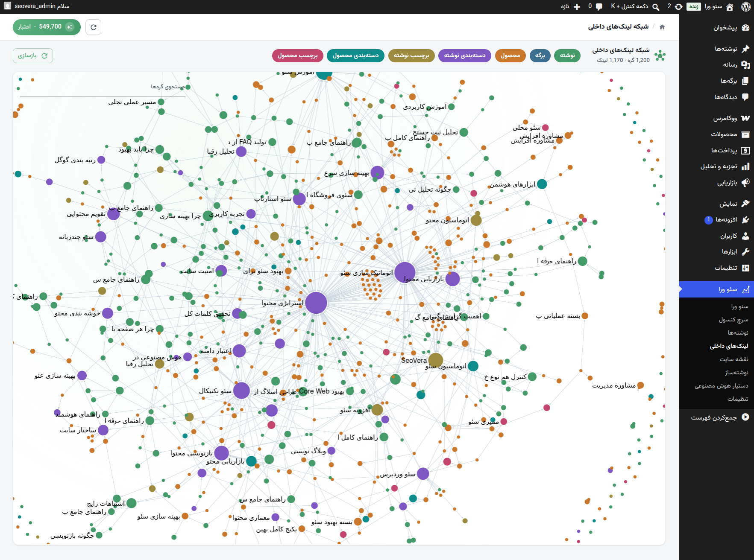Viewport: 754px width, 560px height.
Task: Toggle the محصول node type filter
Action: coord(510,55)
